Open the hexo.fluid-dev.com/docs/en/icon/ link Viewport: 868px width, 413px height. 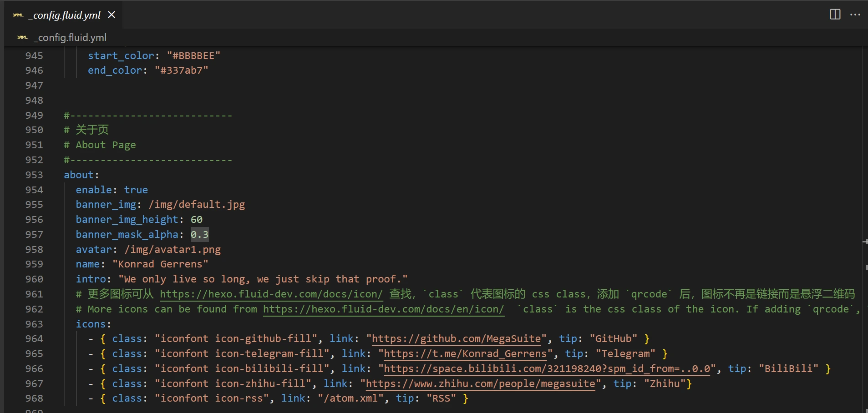point(383,309)
